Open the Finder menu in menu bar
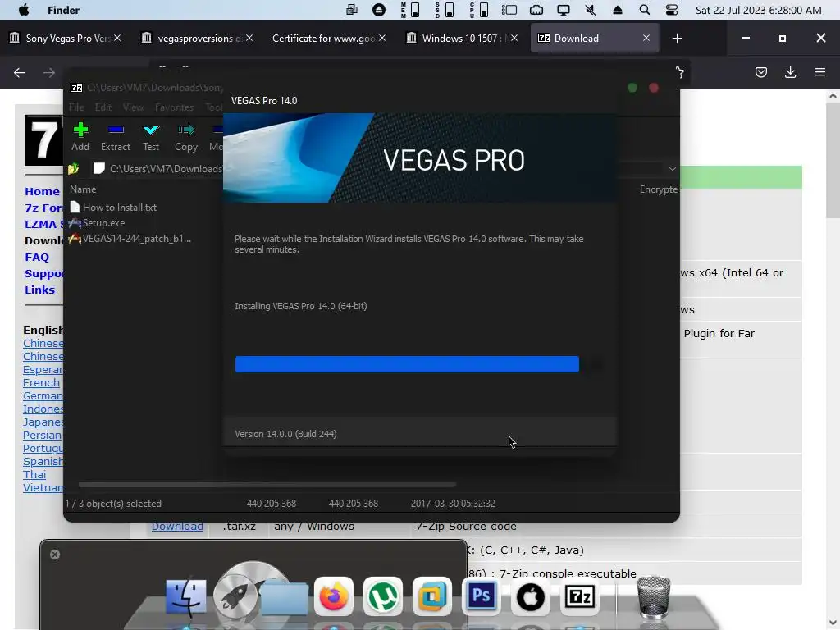This screenshot has width=840, height=630. pos(63,10)
